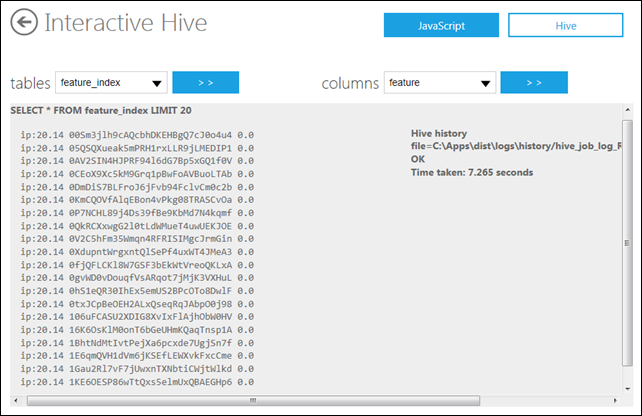Open the columns dropdown showing feature
Viewport: 642px width, 416px height.
[x=440, y=83]
